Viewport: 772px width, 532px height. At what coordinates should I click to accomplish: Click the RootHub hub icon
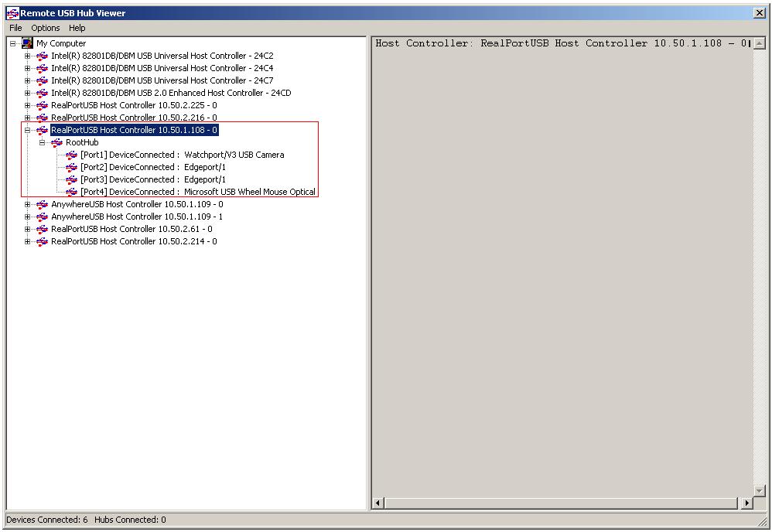coord(56,142)
